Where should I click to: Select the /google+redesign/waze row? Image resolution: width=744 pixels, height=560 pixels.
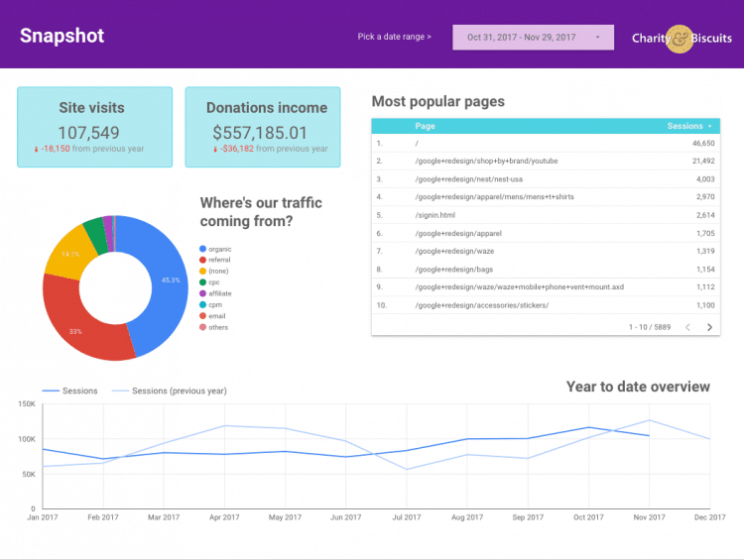pos(546,252)
